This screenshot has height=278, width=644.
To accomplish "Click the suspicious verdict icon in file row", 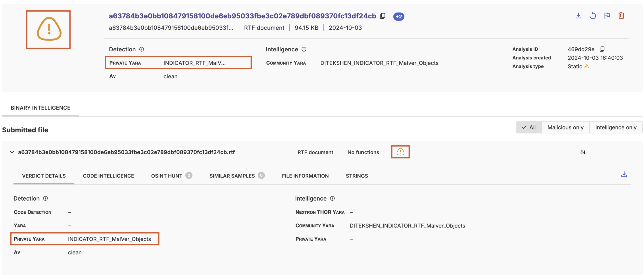I will [400, 152].
